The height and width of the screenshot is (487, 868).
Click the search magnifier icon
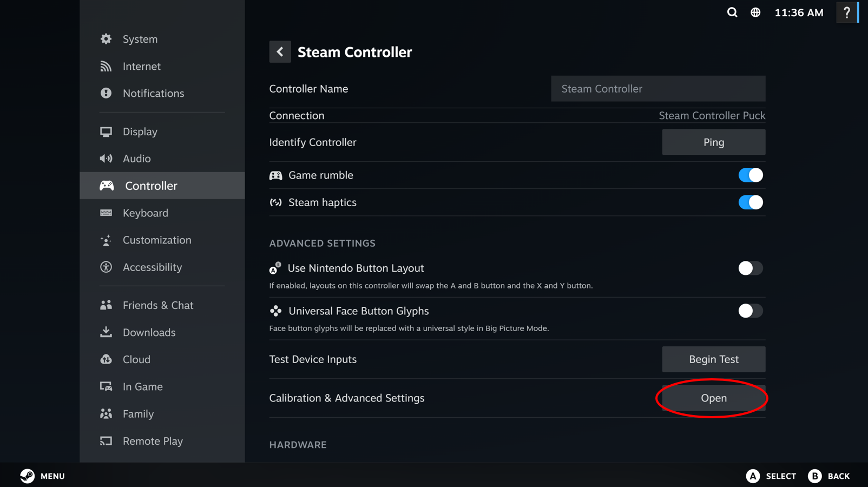[x=732, y=12]
